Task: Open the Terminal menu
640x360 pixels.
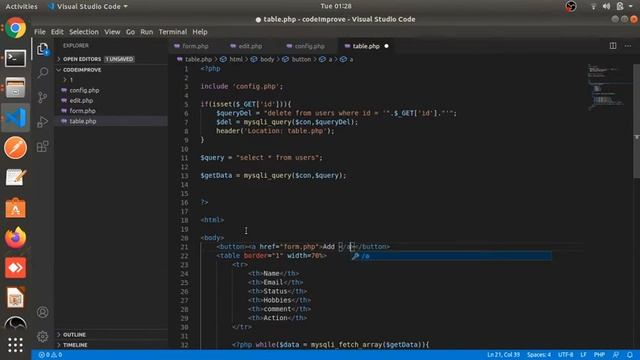Action: [173, 32]
